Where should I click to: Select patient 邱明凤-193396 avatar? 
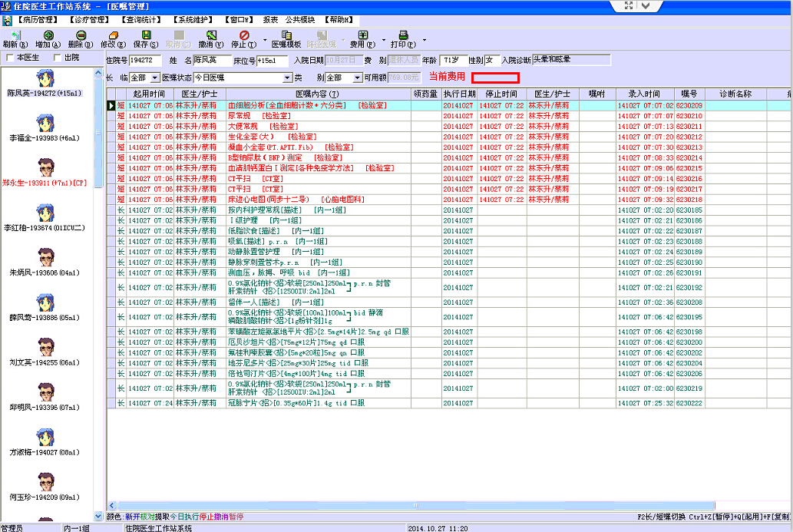pos(45,392)
